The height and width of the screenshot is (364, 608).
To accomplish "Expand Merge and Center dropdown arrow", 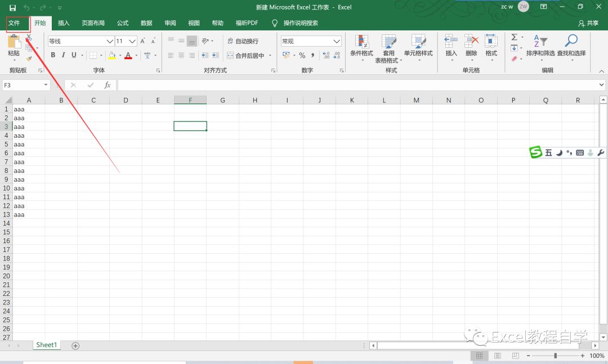I will point(270,56).
